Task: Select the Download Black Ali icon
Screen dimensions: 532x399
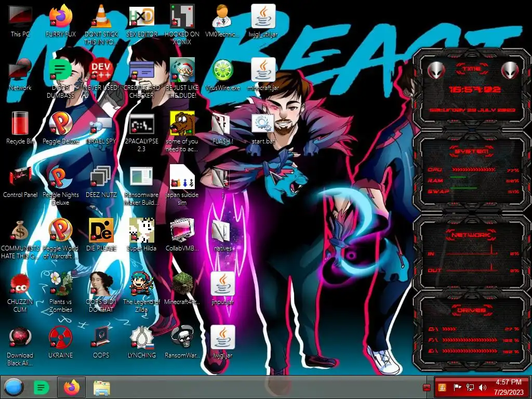Action: point(20,345)
